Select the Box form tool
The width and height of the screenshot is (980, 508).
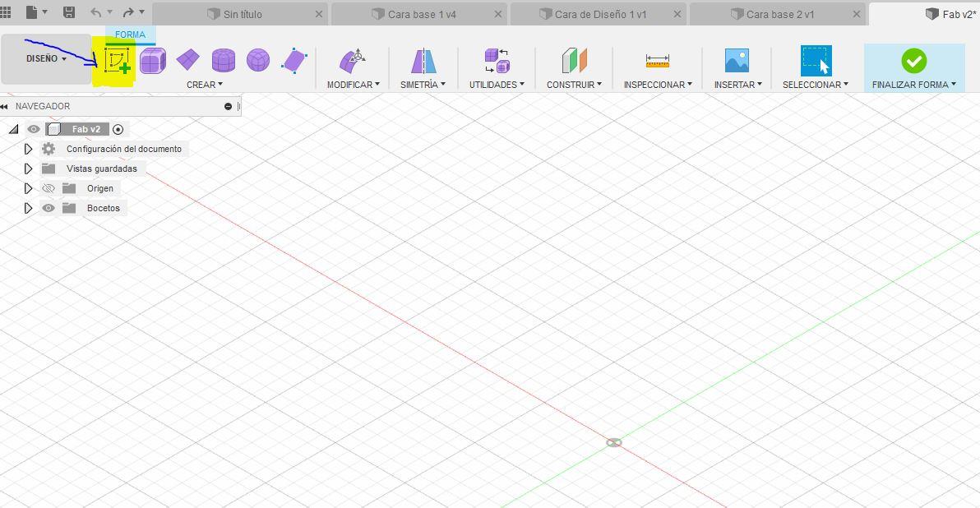[x=152, y=61]
